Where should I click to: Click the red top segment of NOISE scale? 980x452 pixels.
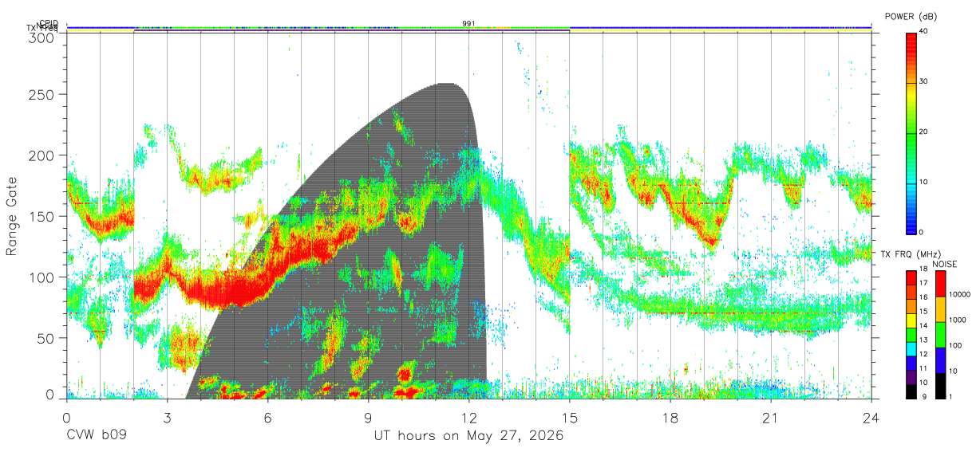pyautogui.click(x=941, y=283)
